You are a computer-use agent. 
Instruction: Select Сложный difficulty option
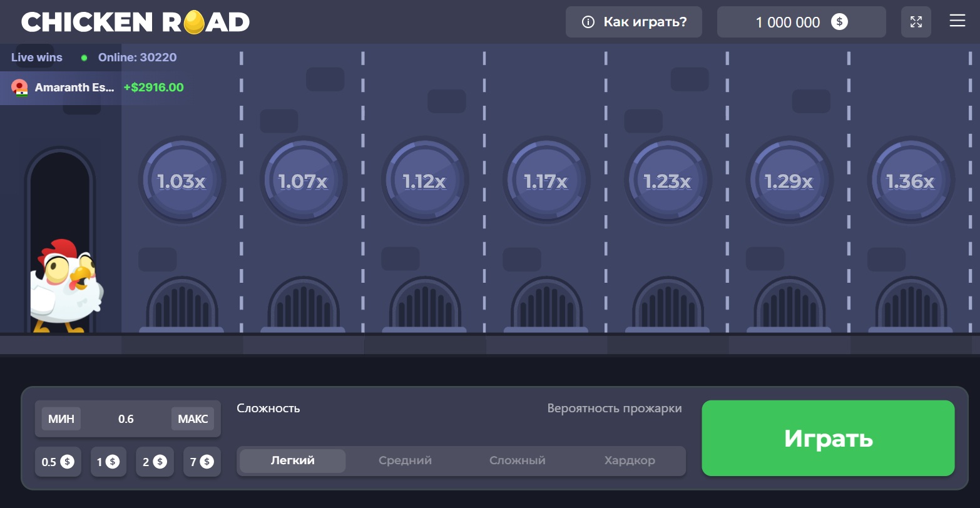click(517, 461)
